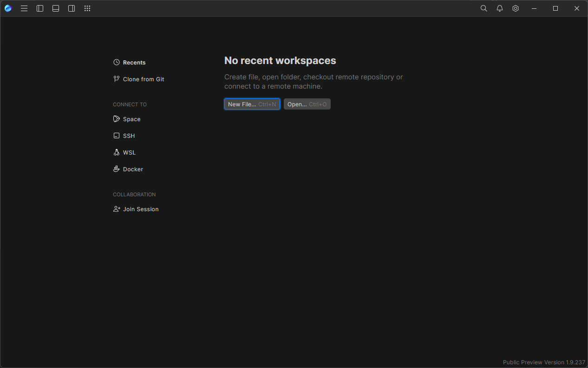The height and width of the screenshot is (368, 588).
Task: Click the Git branch icon
Action: tap(117, 79)
